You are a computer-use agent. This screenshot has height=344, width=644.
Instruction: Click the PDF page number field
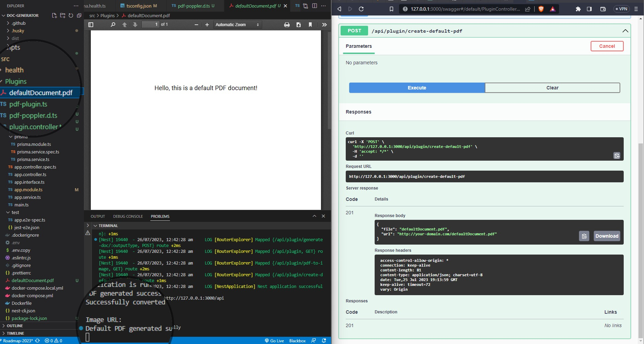(151, 24)
